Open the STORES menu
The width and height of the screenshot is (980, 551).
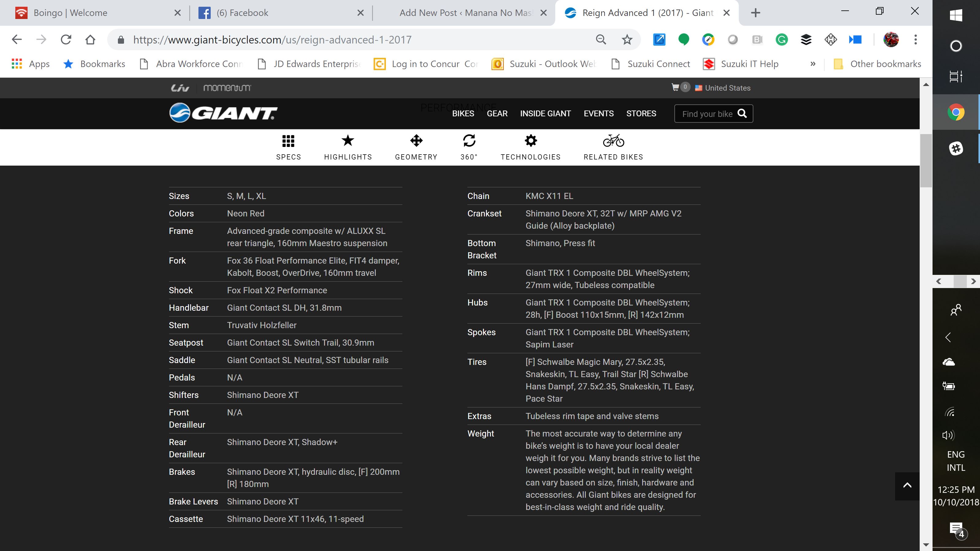click(641, 113)
